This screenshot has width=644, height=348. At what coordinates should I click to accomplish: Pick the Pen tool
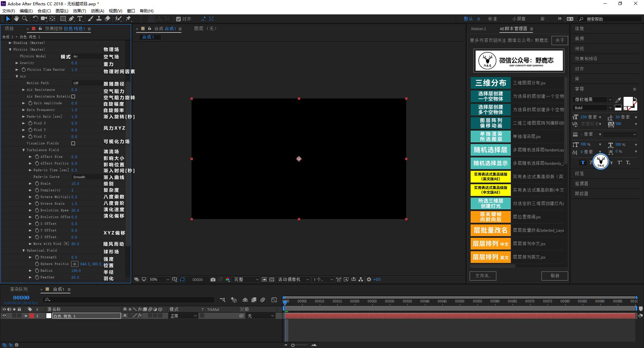tap(71, 19)
